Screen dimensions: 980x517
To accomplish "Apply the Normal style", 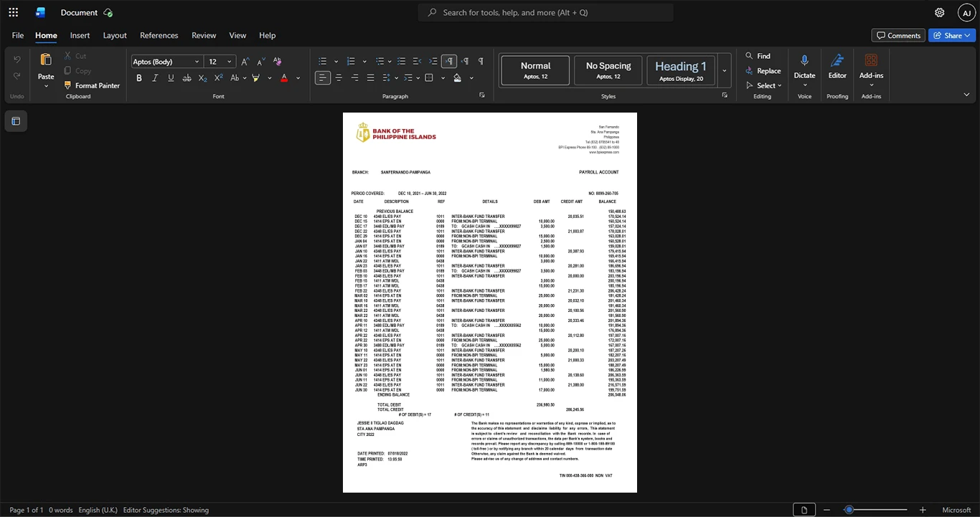I will click(x=535, y=71).
